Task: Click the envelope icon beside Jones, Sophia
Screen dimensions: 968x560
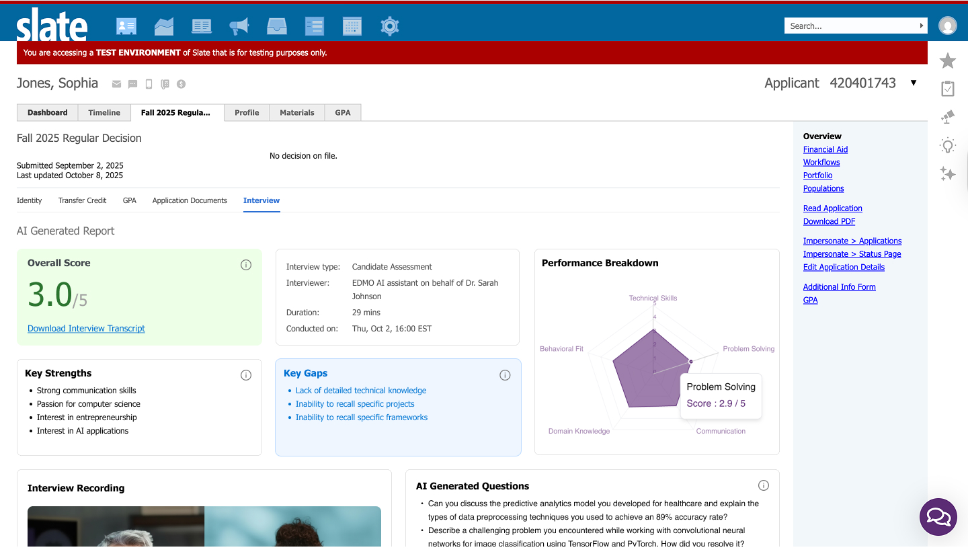Action: 116,84
